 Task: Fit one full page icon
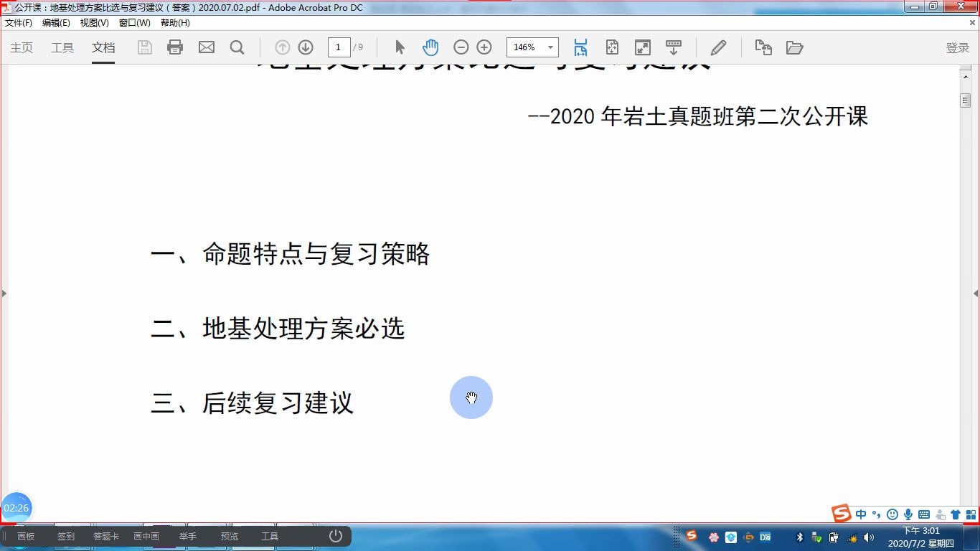pyautogui.click(x=612, y=47)
